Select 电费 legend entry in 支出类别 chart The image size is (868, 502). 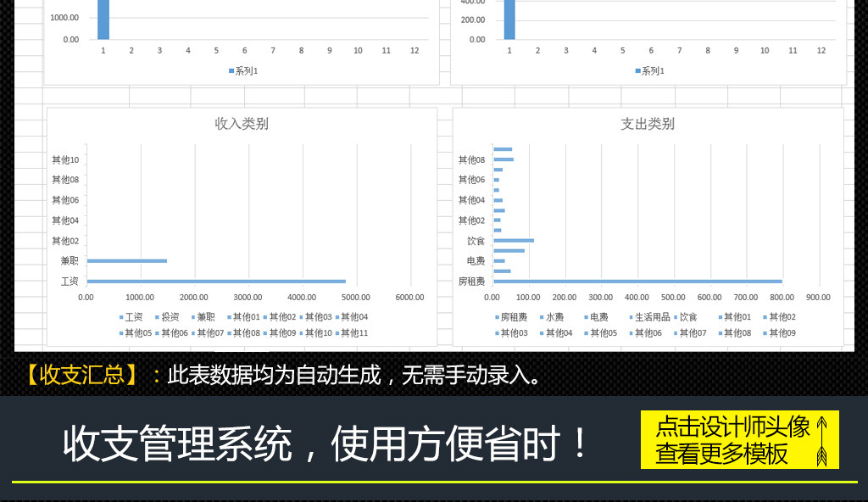click(596, 317)
